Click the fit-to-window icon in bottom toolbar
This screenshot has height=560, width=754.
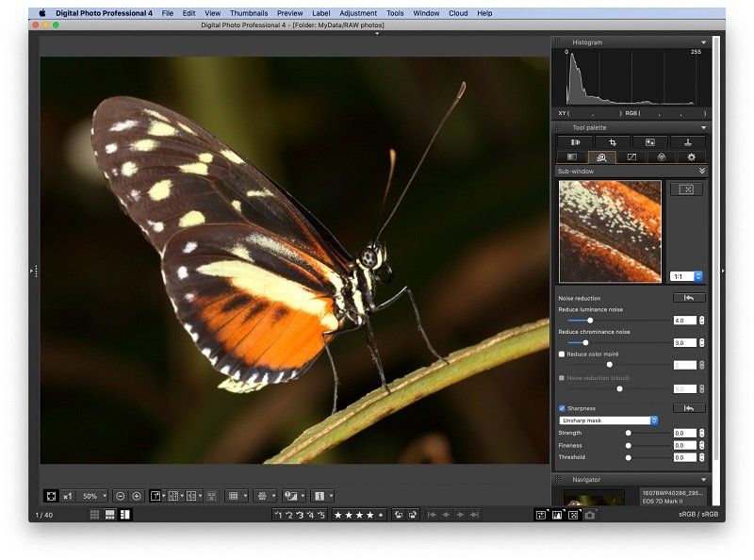tap(51, 494)
